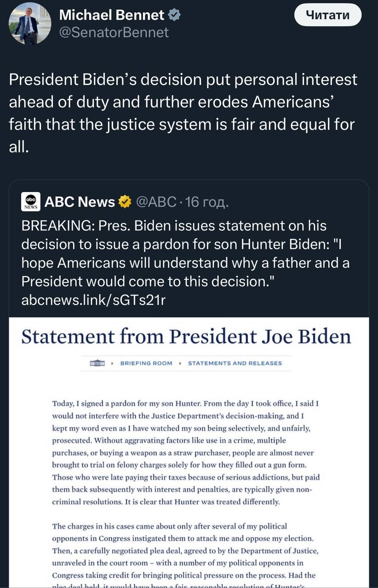Select the STATEMENTS AND RELEASES breadcrumb item
Image resolution: width=378 pixels, height=588 pixels.
(x=235, y=363)
